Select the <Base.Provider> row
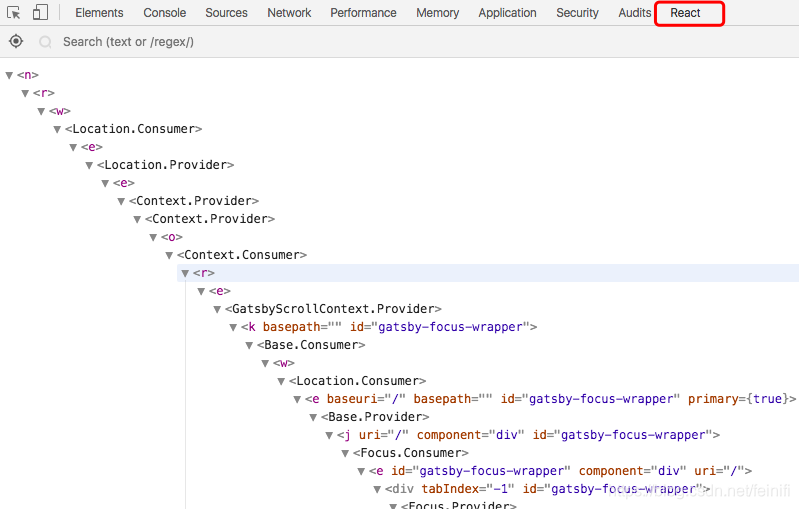The width and height of the screenshot is (799, 509). [375, 417]
